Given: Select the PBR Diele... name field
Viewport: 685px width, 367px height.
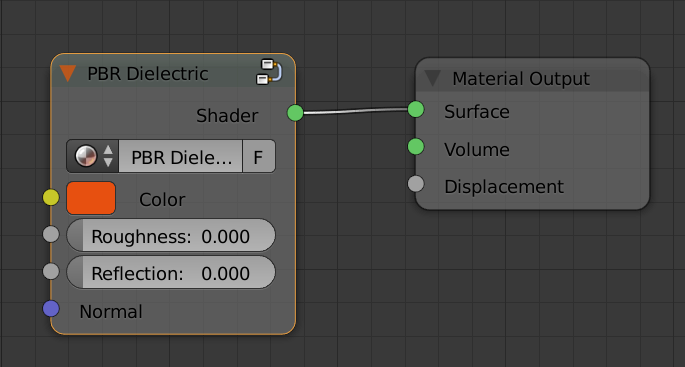Looking at the screenshot, I should pos(180,156).
